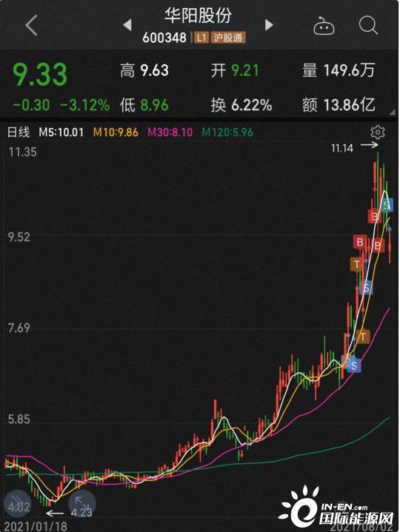Click the 华阳股份 stock title

coord(199,16)
